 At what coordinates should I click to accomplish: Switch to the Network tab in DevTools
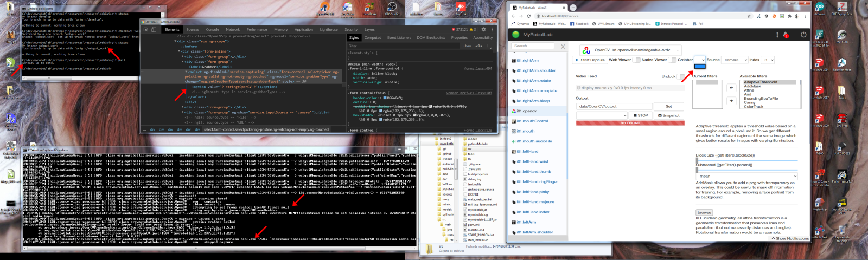click(233, 30)
